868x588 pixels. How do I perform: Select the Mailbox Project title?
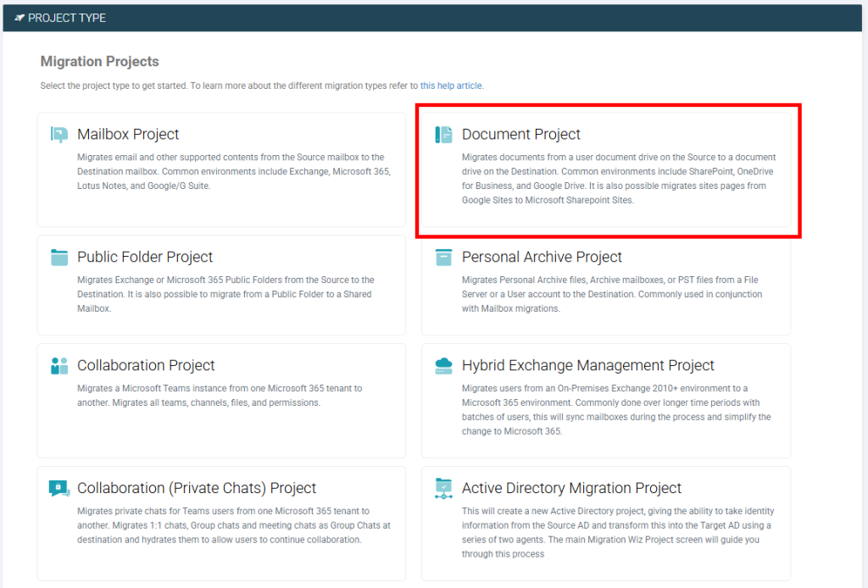tap(128, 135)
